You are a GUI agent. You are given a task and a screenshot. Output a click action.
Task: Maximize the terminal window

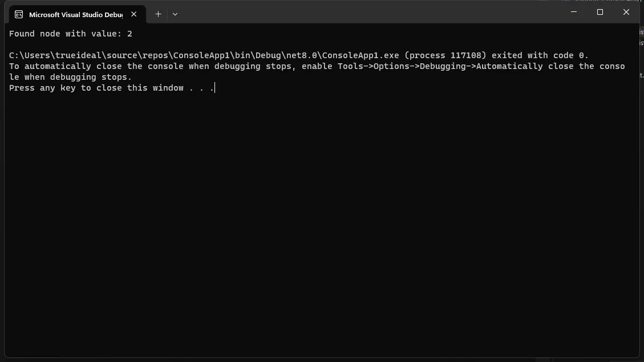tap(600, 12)
